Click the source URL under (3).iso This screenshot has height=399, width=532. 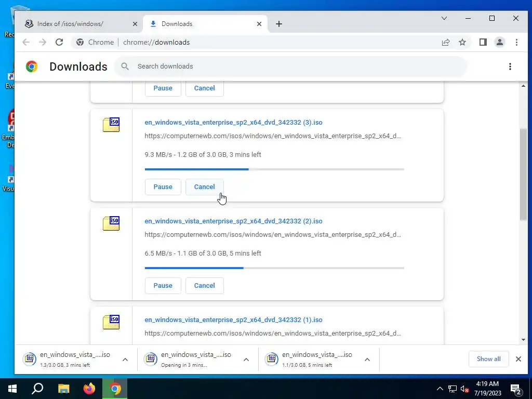pyautogui.click(x=273, y=136)
